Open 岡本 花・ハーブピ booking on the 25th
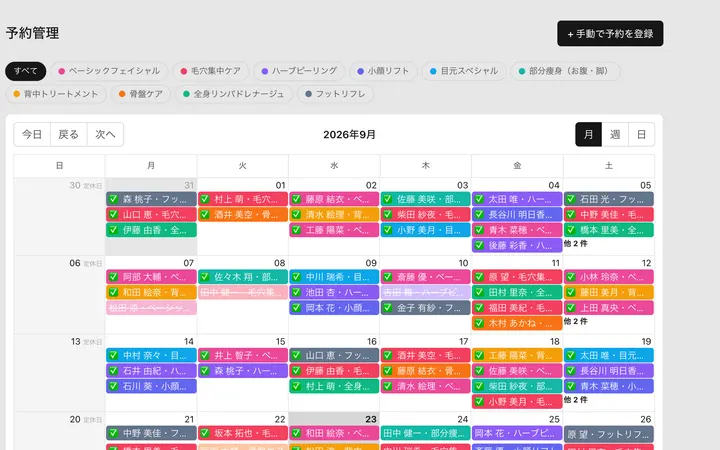Screen dimensions: 720x450 coord(517,433)
